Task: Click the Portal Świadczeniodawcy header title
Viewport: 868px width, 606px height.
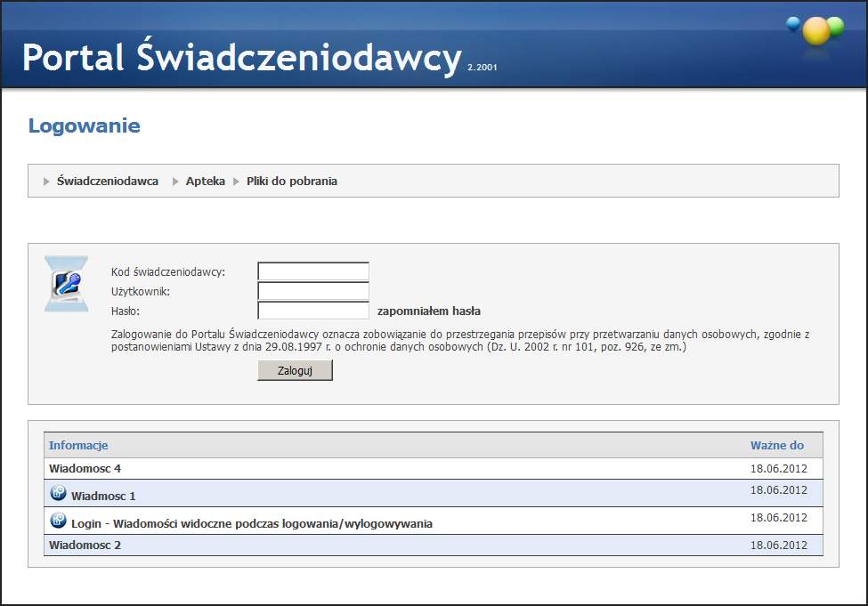Action: pyautogui.click(x=242, y=57)
